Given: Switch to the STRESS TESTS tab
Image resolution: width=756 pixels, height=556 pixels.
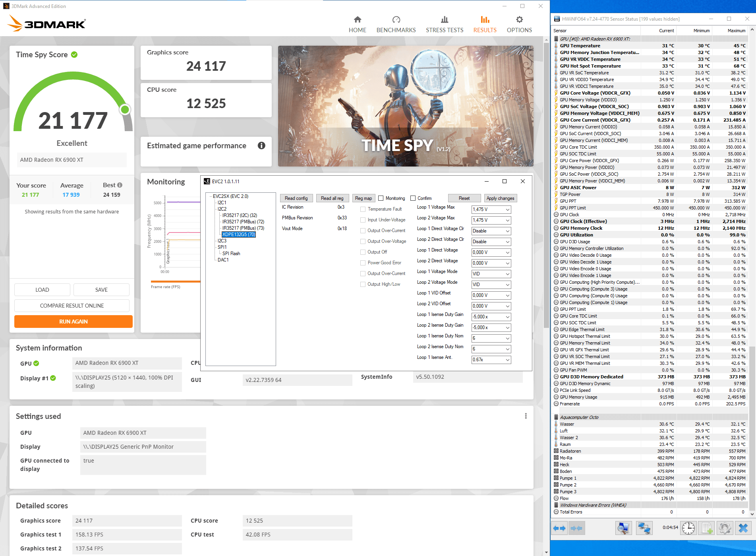Looking at the screenshot, I should pyautogui.click(x=445, y=24).
